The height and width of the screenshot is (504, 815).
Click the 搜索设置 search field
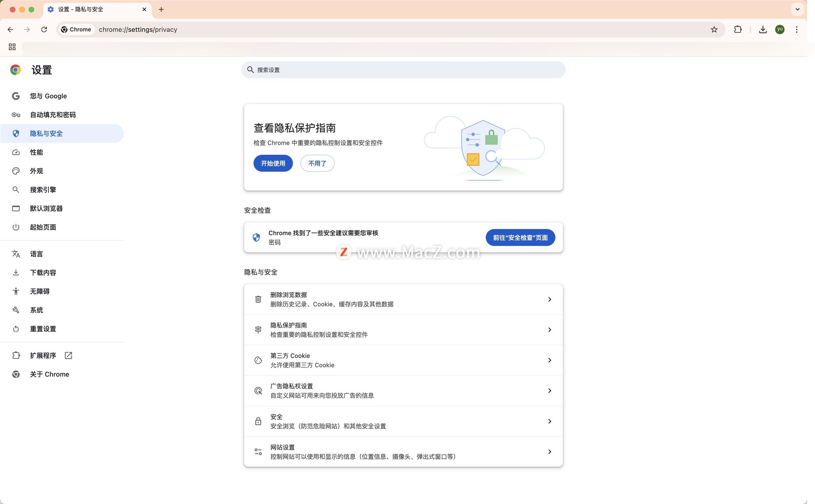403,70
